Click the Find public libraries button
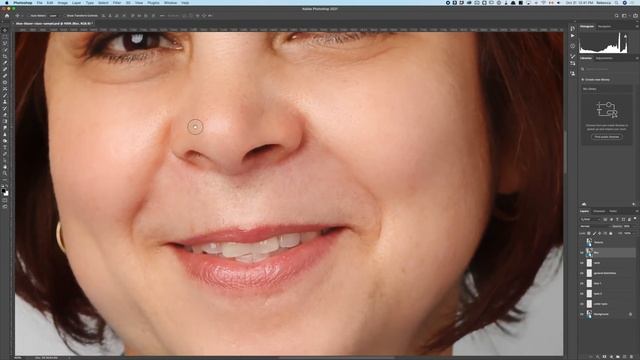The height and width of the screenshot is (360, 640). (607, 137)
